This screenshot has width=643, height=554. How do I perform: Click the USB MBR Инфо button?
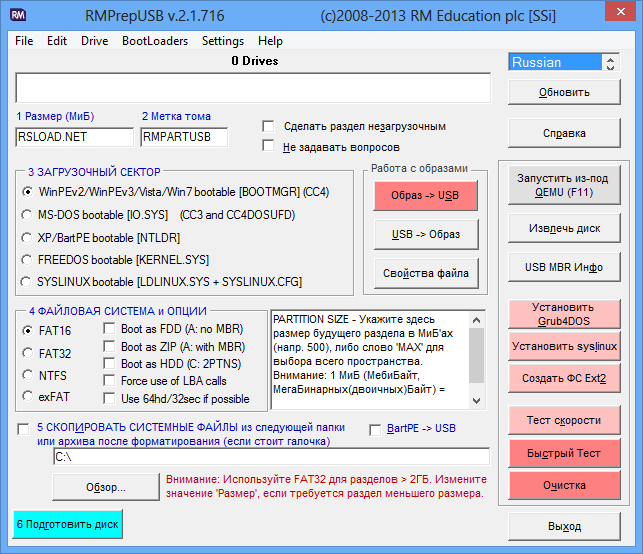coord(564,267)
